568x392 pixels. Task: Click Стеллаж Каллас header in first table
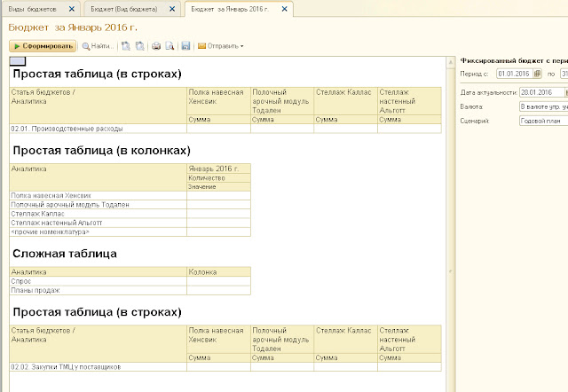345,101
